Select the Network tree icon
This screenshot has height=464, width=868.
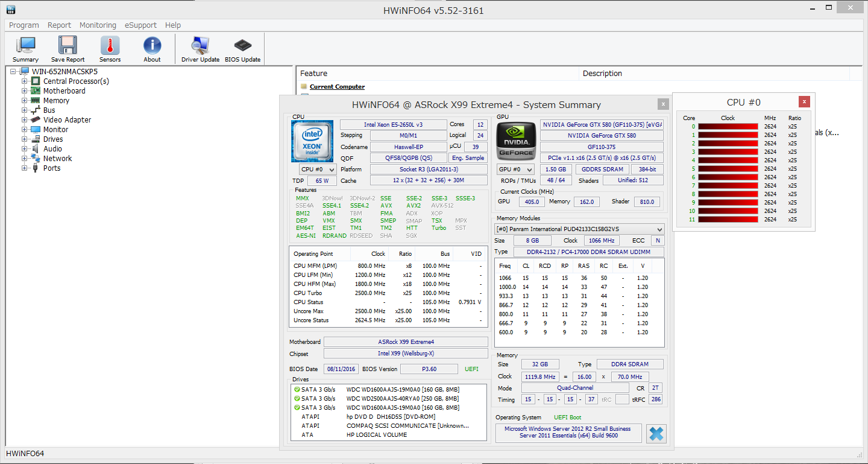[x=36, y=158]
